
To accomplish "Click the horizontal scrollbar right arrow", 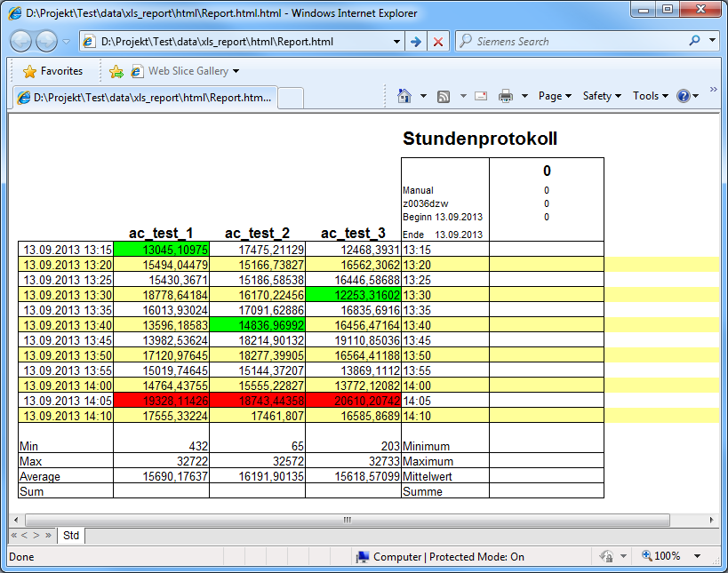I will 710,520.
